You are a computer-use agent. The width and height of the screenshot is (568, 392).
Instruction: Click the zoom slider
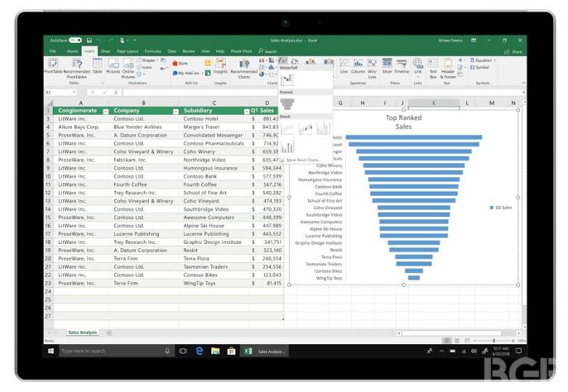coord(493,340)
